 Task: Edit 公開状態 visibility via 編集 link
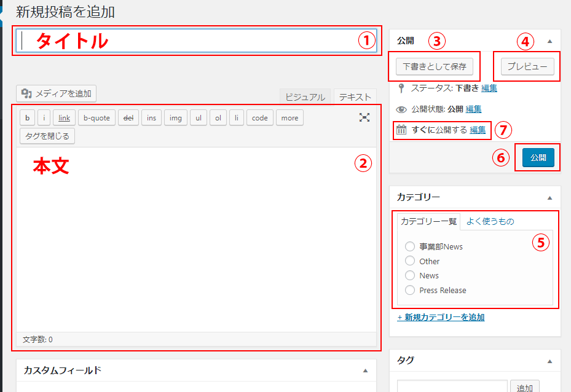click(x=473, y=109)
